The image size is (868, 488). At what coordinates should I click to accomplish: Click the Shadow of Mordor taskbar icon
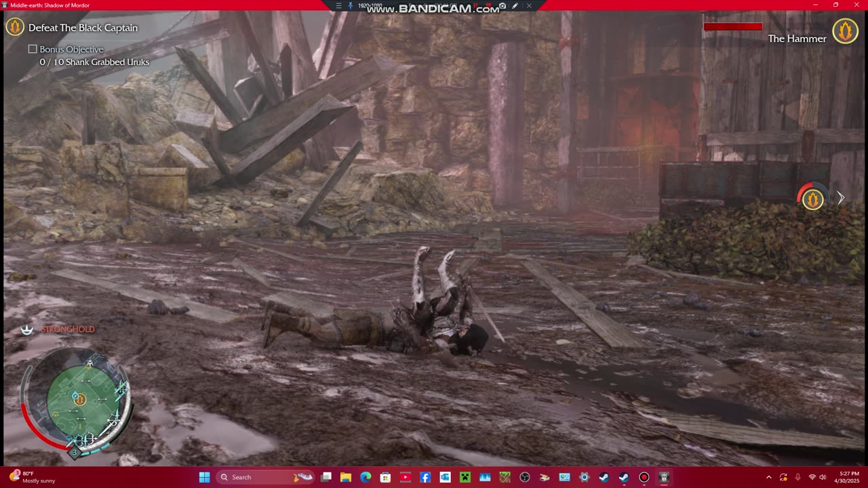click(664, 477)
